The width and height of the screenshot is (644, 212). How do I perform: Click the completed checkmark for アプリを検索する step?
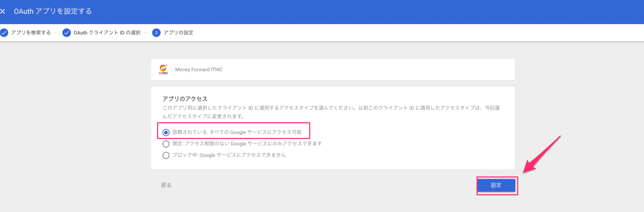click(x=4, y=33)
